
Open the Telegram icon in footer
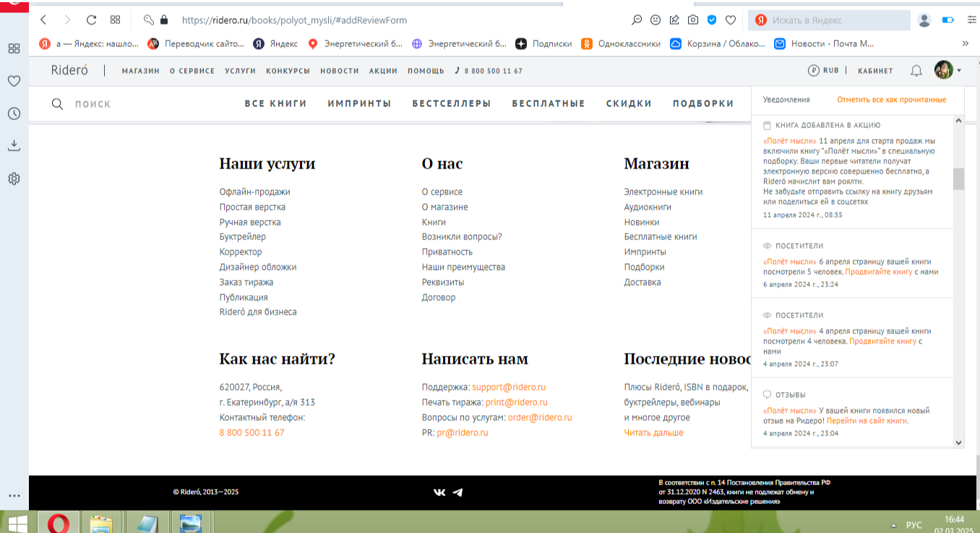(457, 492)
